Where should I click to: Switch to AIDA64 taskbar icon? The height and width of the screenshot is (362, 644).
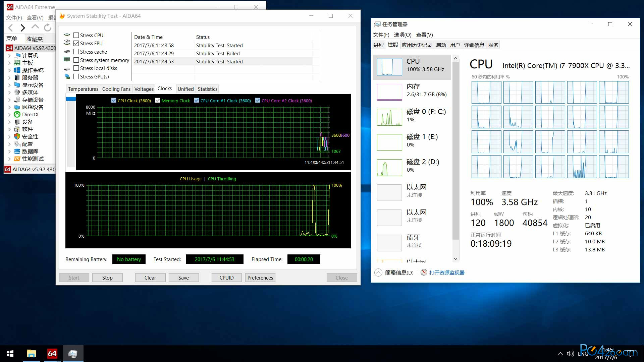click(52, 354)
